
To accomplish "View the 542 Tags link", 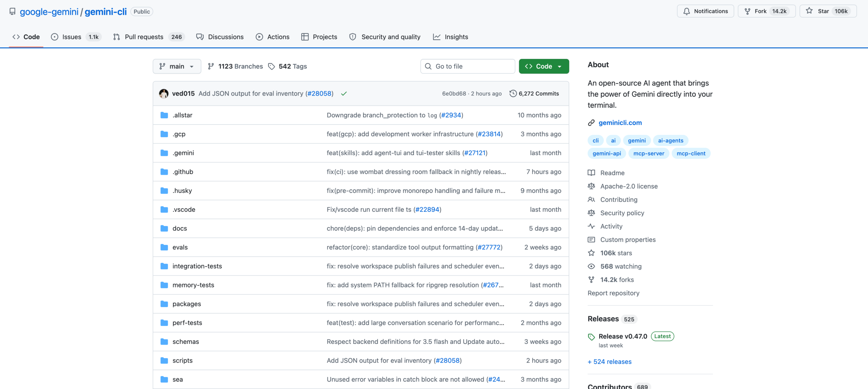I will 288,66.
